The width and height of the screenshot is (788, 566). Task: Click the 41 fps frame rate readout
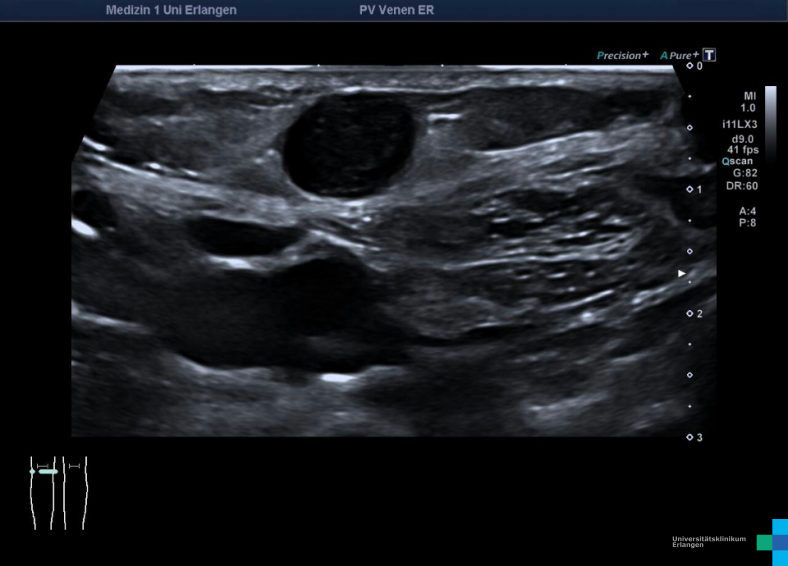tap(741, 149)
